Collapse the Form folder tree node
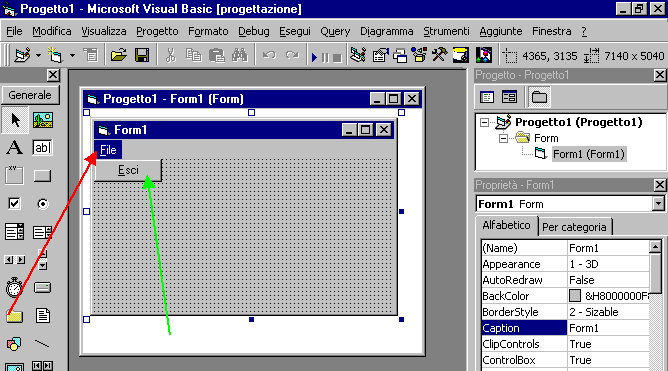The image size is (668, 371). (503, 138)
